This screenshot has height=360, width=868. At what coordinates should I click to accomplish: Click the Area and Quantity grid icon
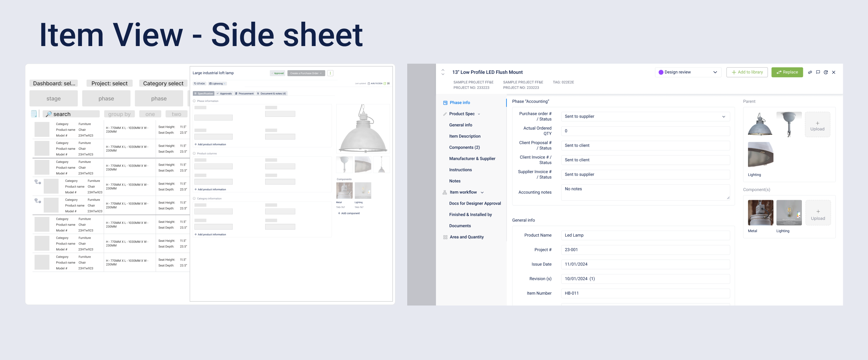pyautogui.click(x=445, y=237)
